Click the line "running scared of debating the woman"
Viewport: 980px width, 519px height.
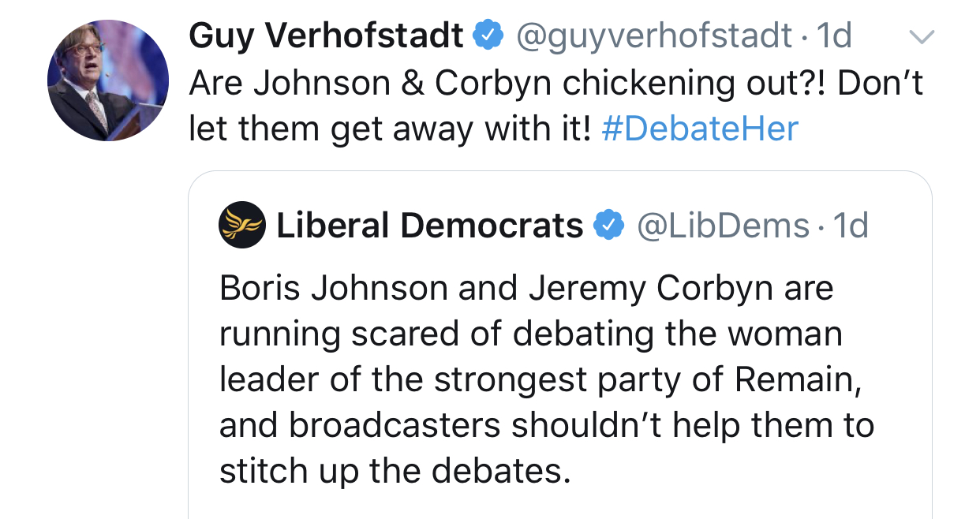pos(530,334)
